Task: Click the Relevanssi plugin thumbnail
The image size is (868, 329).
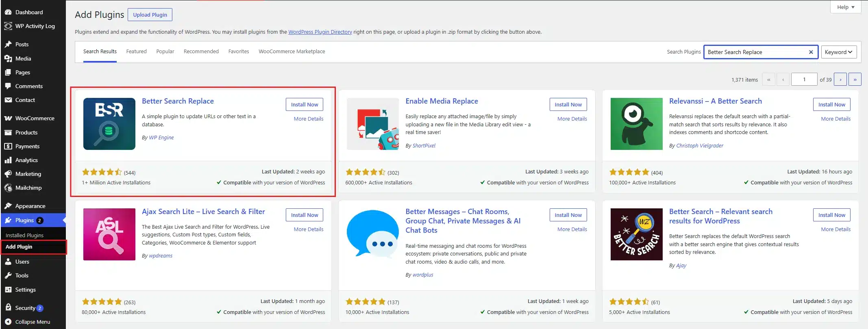Action: click(x=637, y=124)
